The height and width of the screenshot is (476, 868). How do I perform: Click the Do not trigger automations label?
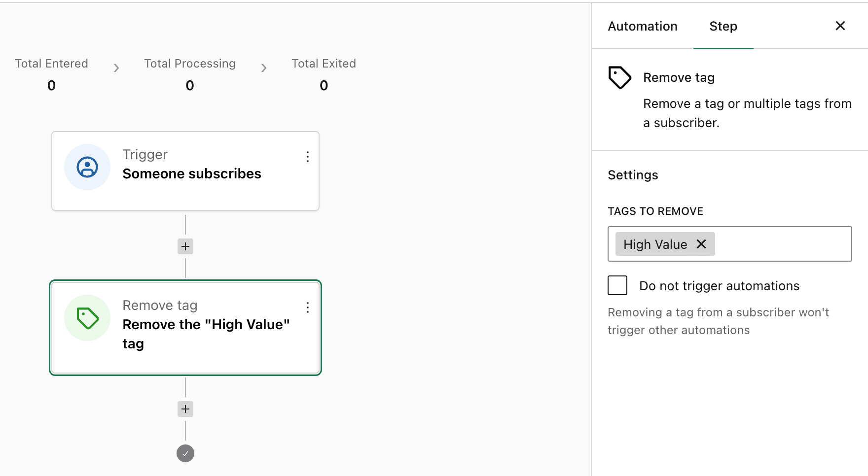coord(719,286)
